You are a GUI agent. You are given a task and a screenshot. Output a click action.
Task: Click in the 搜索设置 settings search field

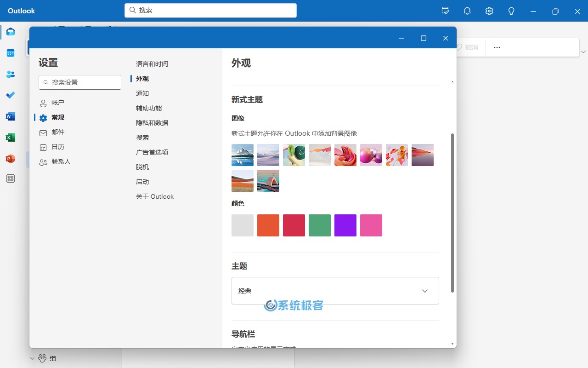(80, 82)
